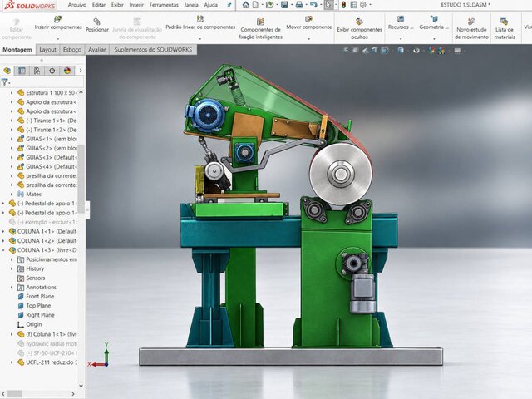Save the assembly with disk icon
Viewport: 532px width, 399px height.
pos(284,5)
